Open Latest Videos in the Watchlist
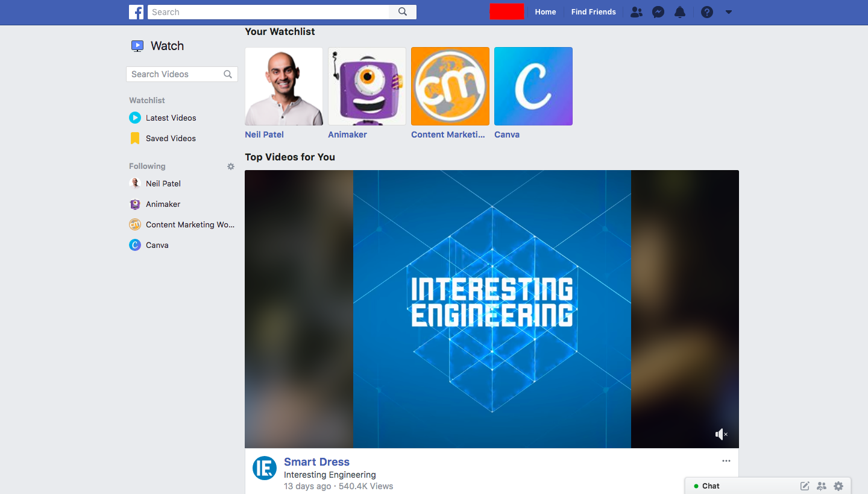The height and width of the screenshot is (494, 868). (x=171, y=118)
